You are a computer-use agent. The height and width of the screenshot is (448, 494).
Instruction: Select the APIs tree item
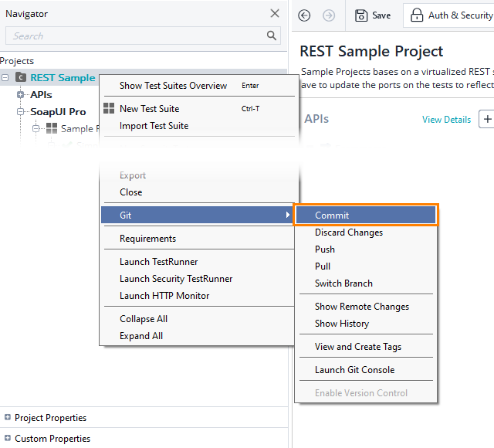point(41,94)
